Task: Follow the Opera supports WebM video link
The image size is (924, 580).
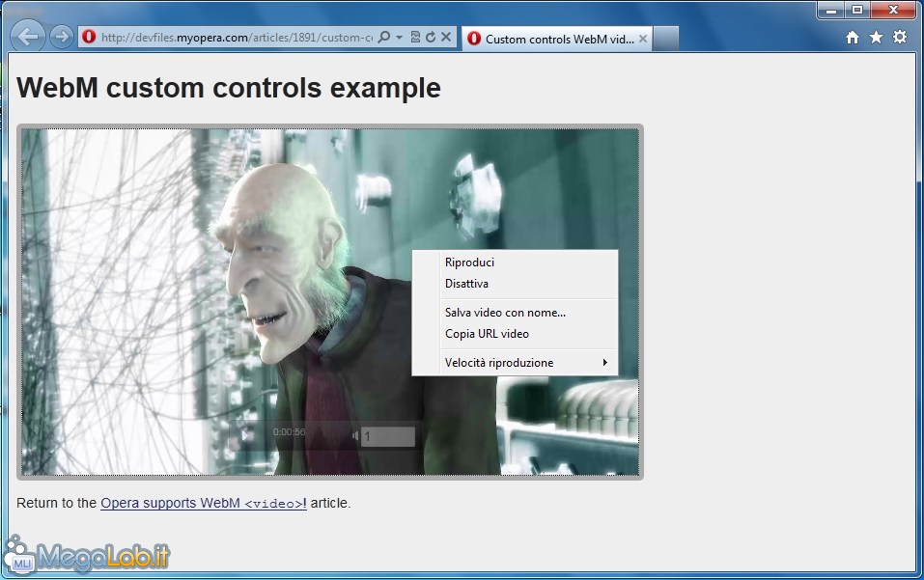Action: tap(203, 503)
